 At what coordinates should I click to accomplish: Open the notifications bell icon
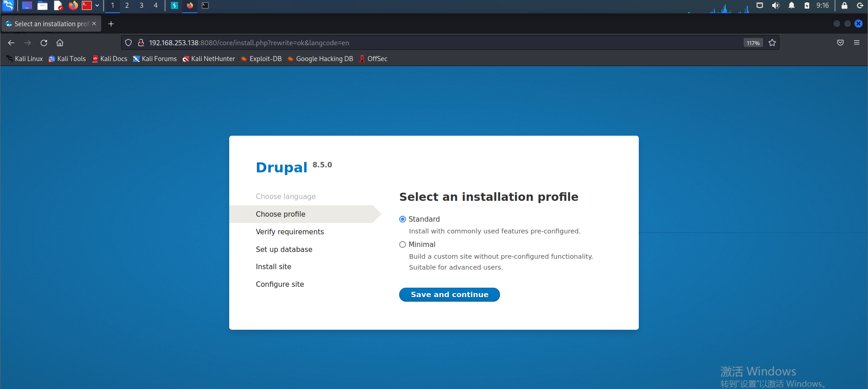[x=792, y=5]
